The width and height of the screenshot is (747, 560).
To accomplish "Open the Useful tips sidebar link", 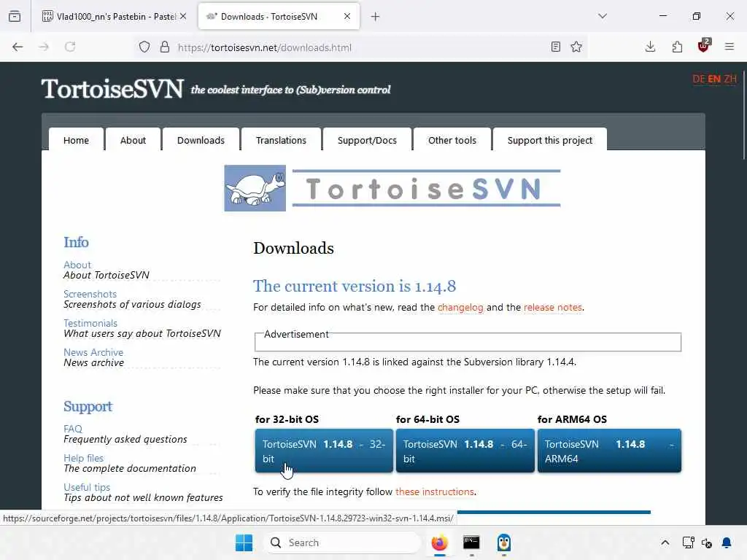I will coord(87,486).
